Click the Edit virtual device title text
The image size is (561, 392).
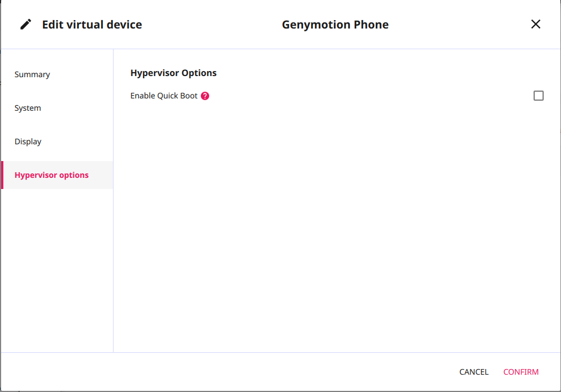point(92,25)
